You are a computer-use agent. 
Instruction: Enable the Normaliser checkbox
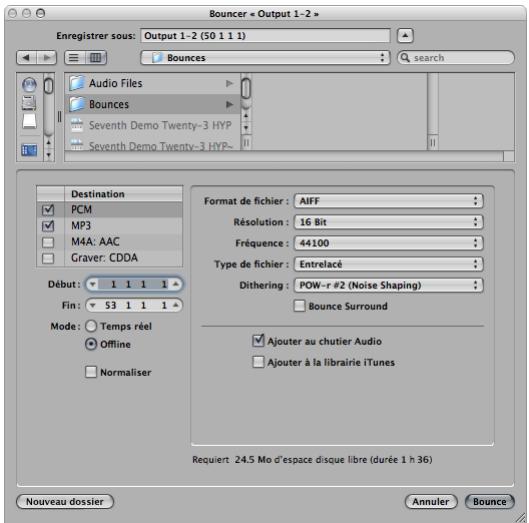(91, 372)
